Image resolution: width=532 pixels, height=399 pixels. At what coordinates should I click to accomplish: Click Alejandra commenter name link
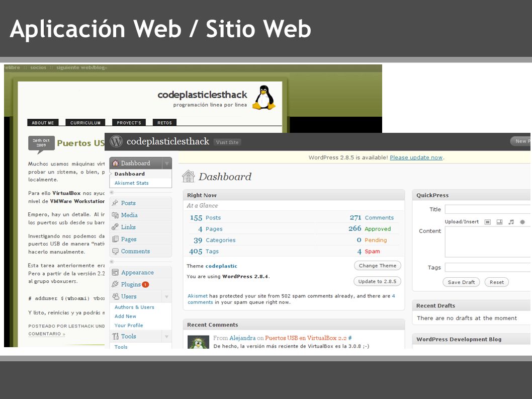pos(242,338)
